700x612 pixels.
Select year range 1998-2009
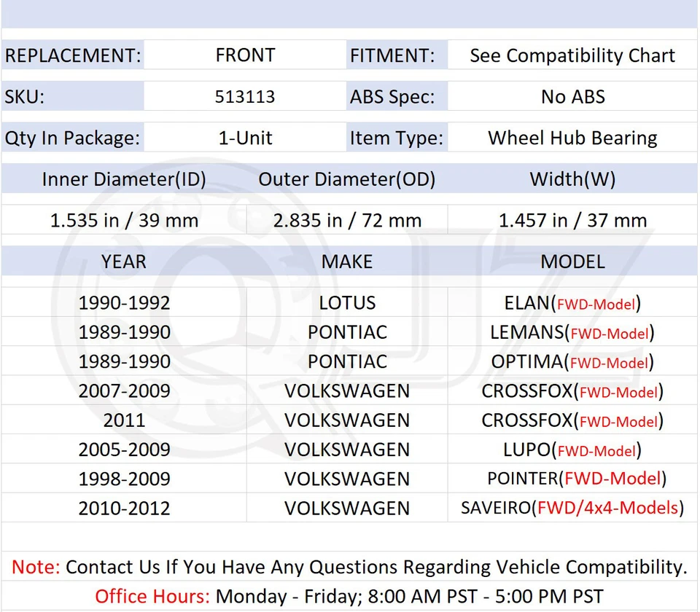125,479
